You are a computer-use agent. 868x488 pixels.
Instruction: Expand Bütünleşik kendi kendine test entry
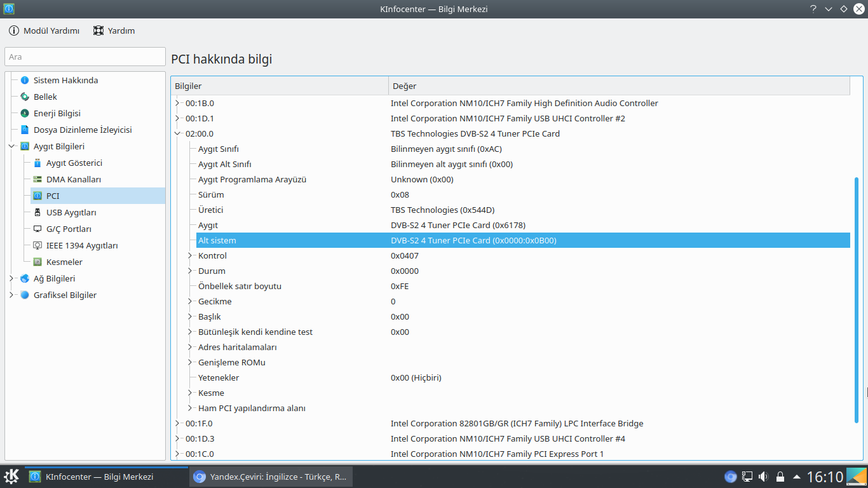pyautogui.click(x=190, y=332)
